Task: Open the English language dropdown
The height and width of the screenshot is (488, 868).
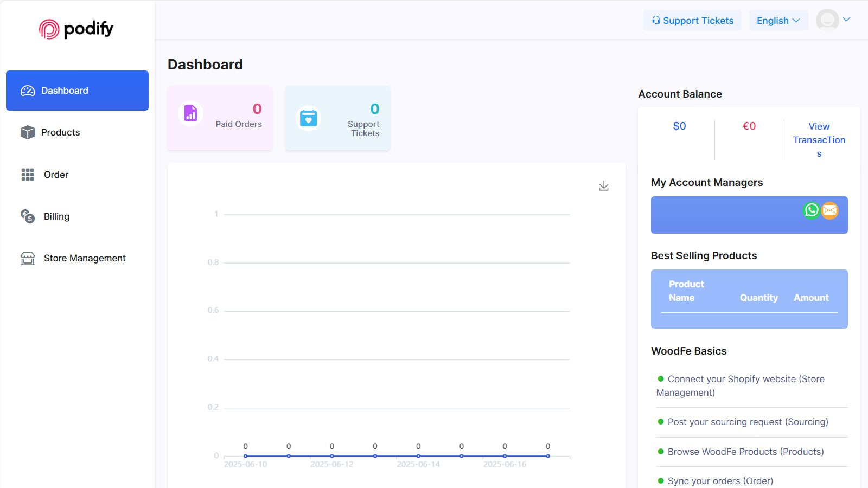Action: pos(778,21)
